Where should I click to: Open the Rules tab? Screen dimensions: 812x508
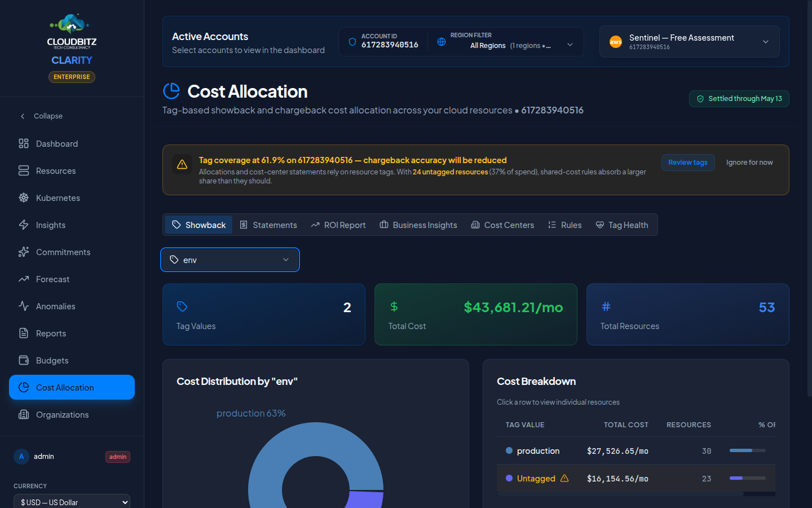pos(564,225)
